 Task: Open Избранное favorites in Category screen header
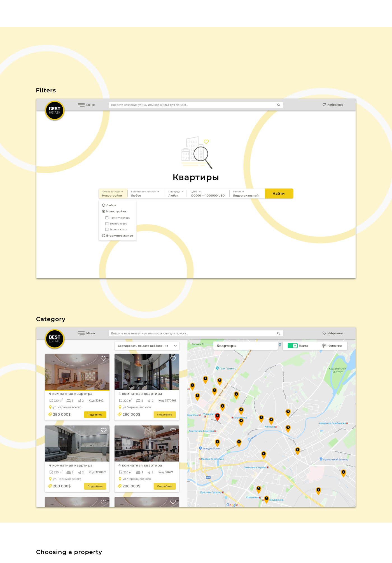tap(333, 333)
